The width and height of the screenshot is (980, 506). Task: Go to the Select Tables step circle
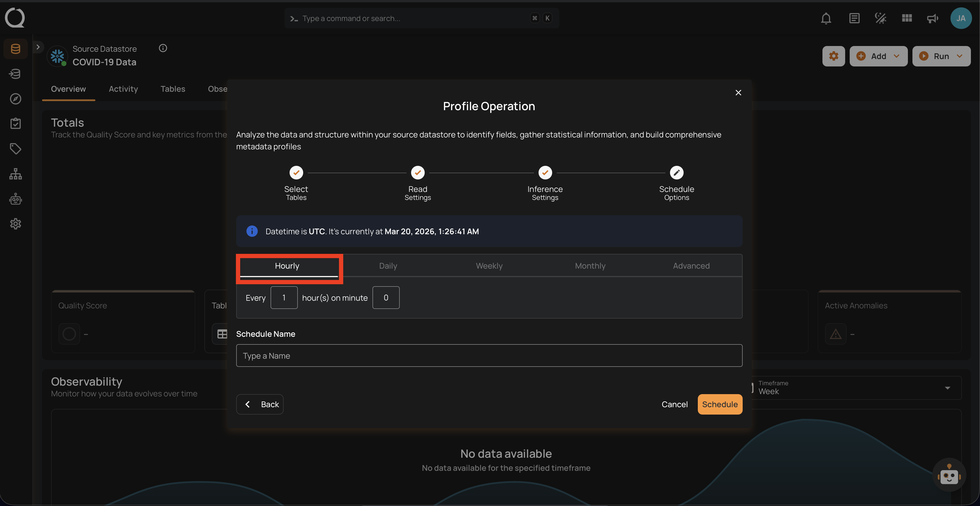point(296,173)
